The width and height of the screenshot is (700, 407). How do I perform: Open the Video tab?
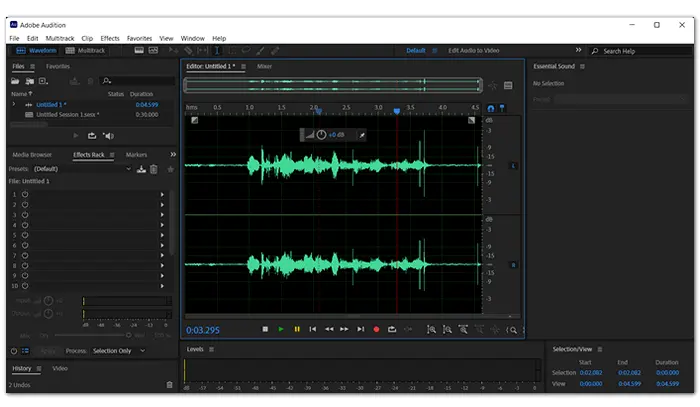coord(60,369)
